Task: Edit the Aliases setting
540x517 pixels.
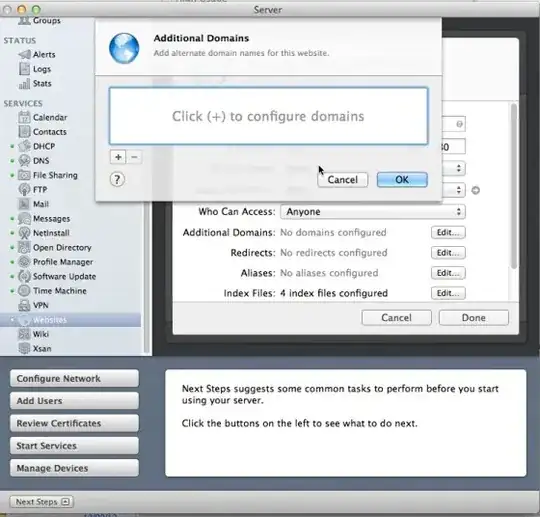Action: [x=448, y=273]
